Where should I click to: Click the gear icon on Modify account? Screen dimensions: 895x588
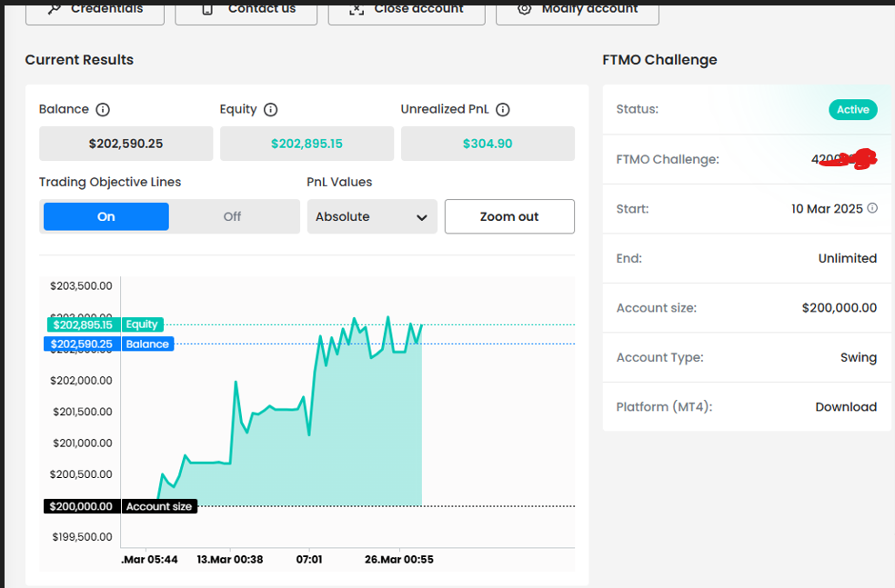(524, 8)
